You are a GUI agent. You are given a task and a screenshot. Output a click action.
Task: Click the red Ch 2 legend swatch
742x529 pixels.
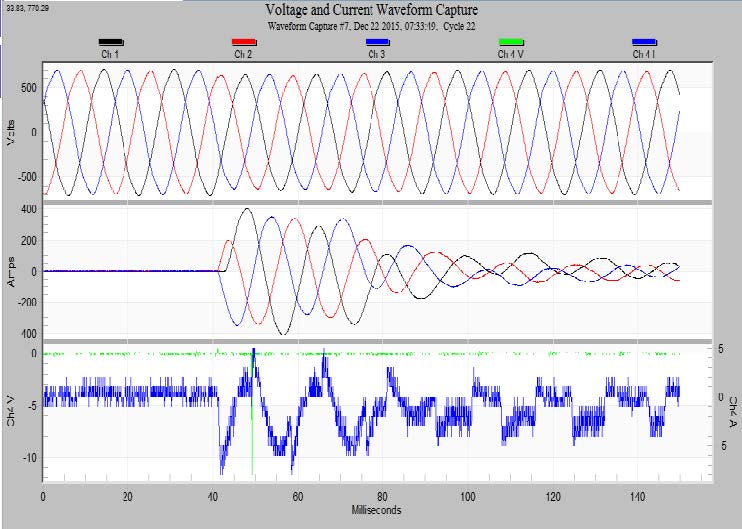(x=243, y=43)
